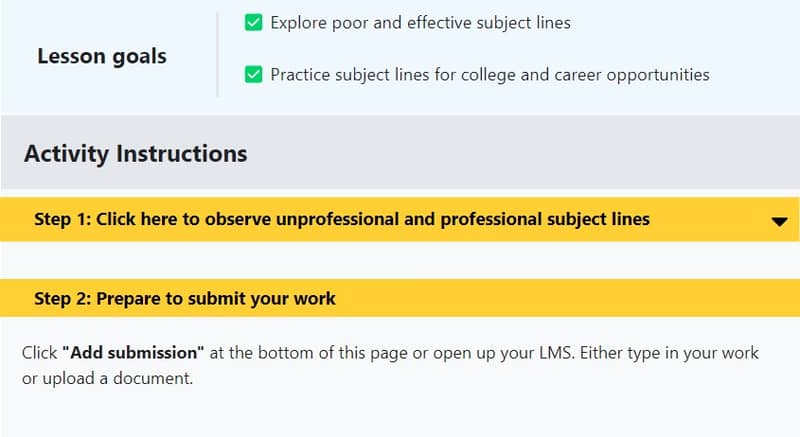Image resolution: width=800 pixels, height=437 pixels.
Task: Select the "Lesson goals" label
Action: [102, 56]
